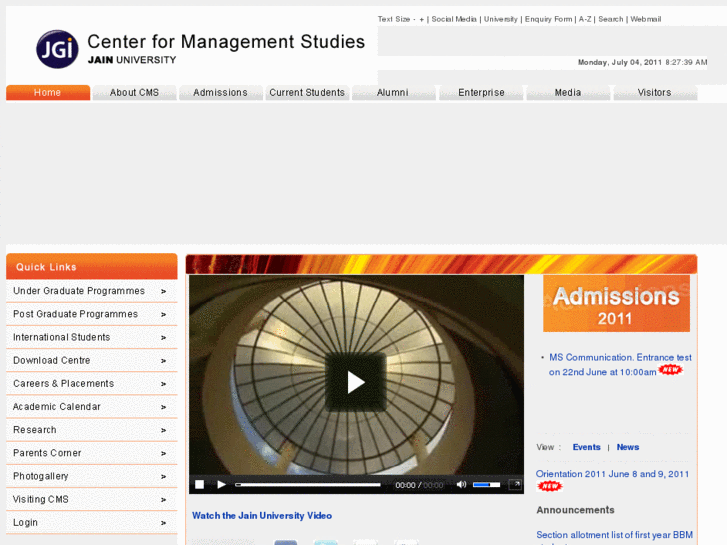Click the JGI logo
The image size is (727, 545).
(x=57, y=49)
